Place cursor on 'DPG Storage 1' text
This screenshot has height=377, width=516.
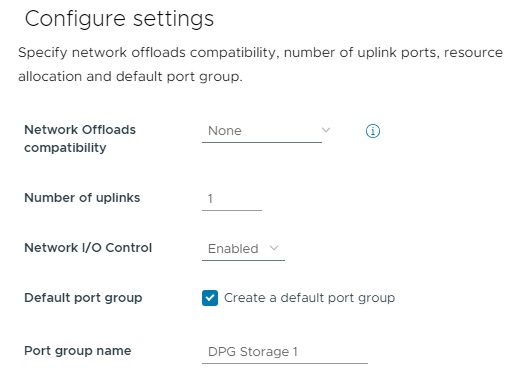tap(253, 352)
